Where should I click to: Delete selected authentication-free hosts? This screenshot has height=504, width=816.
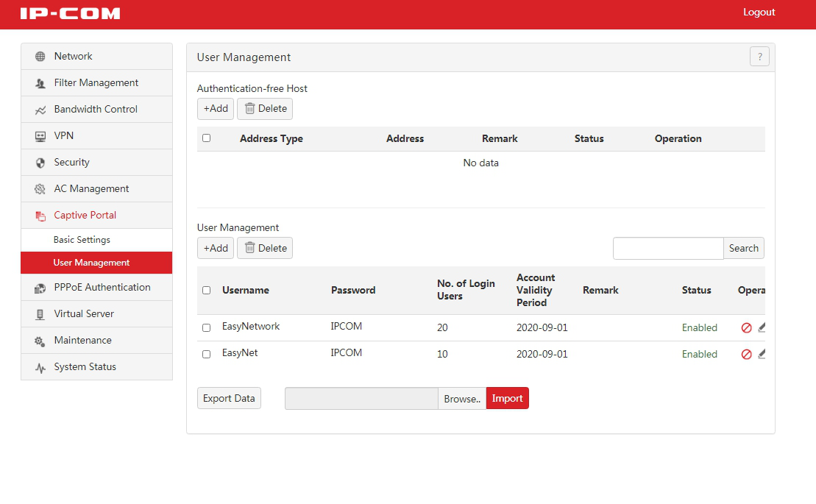pyautogui.click(x=265, y=109)
